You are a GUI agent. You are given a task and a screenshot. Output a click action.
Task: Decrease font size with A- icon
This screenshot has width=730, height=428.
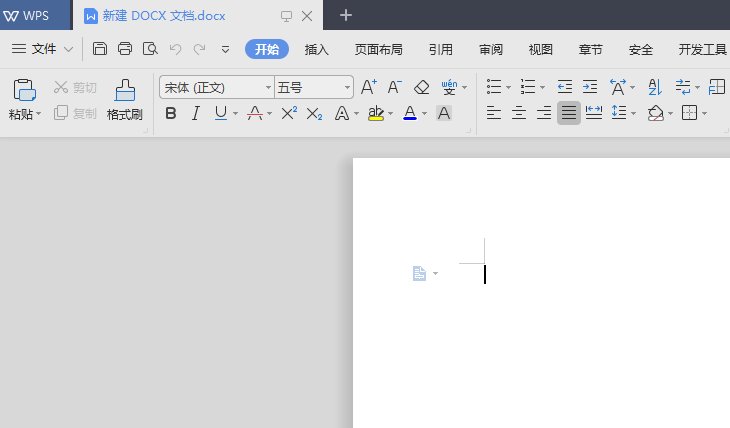coord(394,87)
